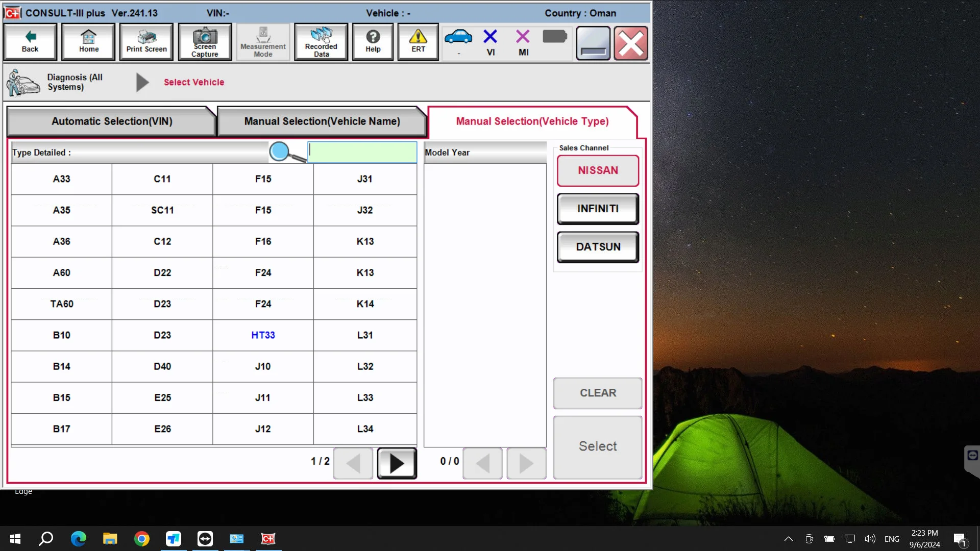Click the MI icon in toolbar
The height and width of the screenshot is (551, 980).
pos(524,42)
